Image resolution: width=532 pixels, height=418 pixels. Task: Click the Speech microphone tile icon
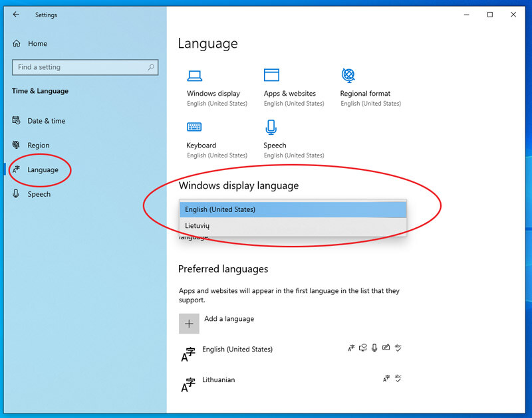(x=271, y=127)
